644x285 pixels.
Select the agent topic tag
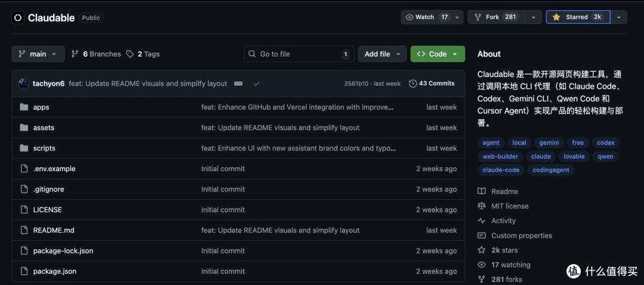click(x=491, y=143)
